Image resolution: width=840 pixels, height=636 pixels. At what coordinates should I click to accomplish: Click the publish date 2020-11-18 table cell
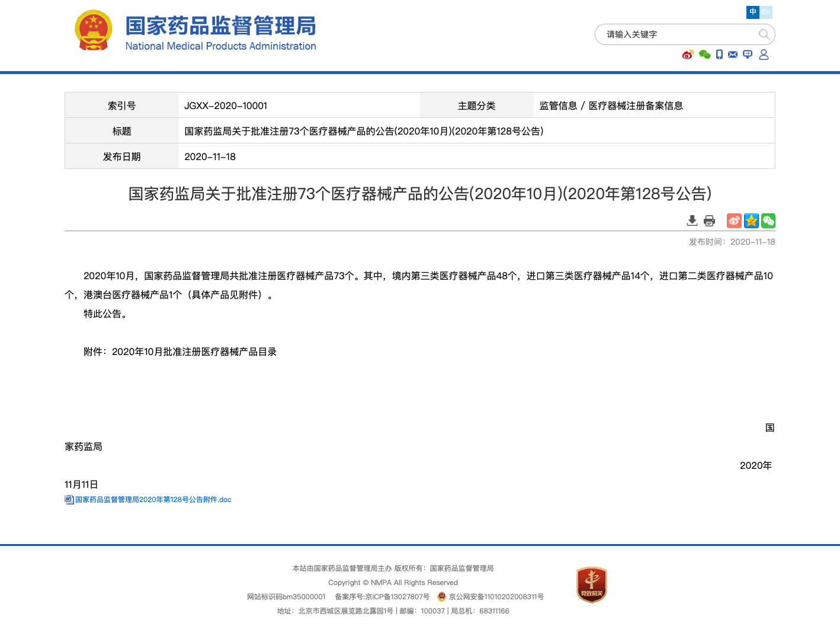(x=476, y=156)
